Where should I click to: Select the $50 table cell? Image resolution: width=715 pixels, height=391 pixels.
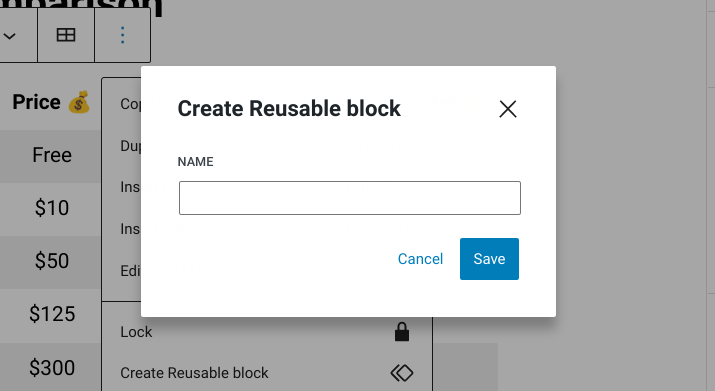pos(50,261)
